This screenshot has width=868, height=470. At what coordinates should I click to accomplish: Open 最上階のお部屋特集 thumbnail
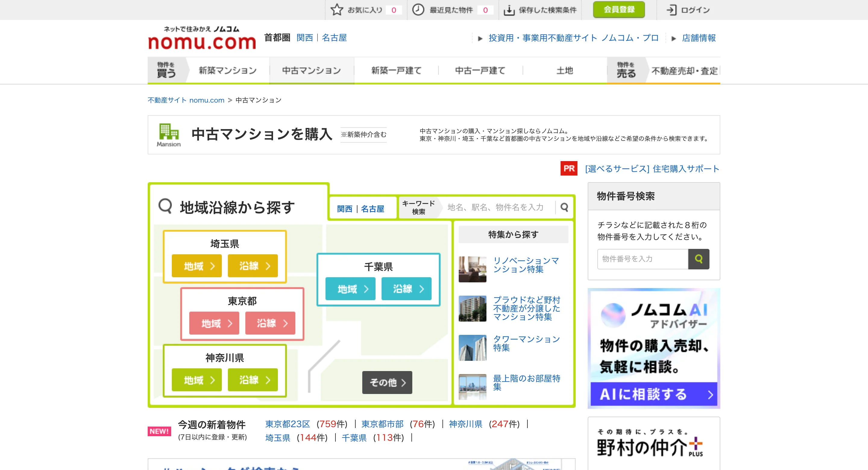tap(472, 387)
